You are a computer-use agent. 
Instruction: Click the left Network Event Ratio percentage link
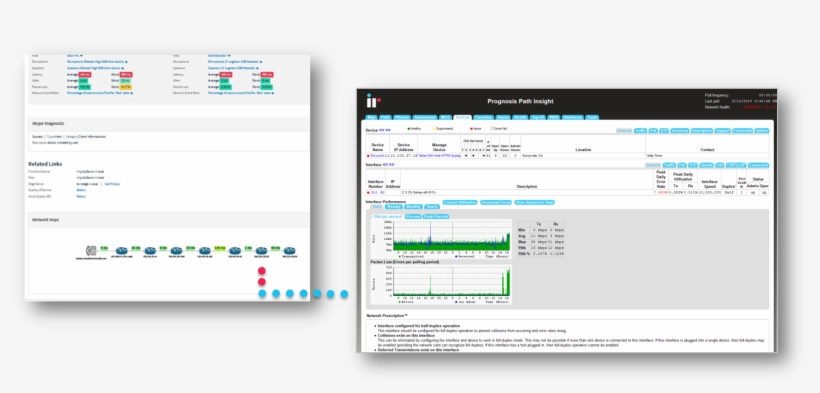(x=98, y=93)
